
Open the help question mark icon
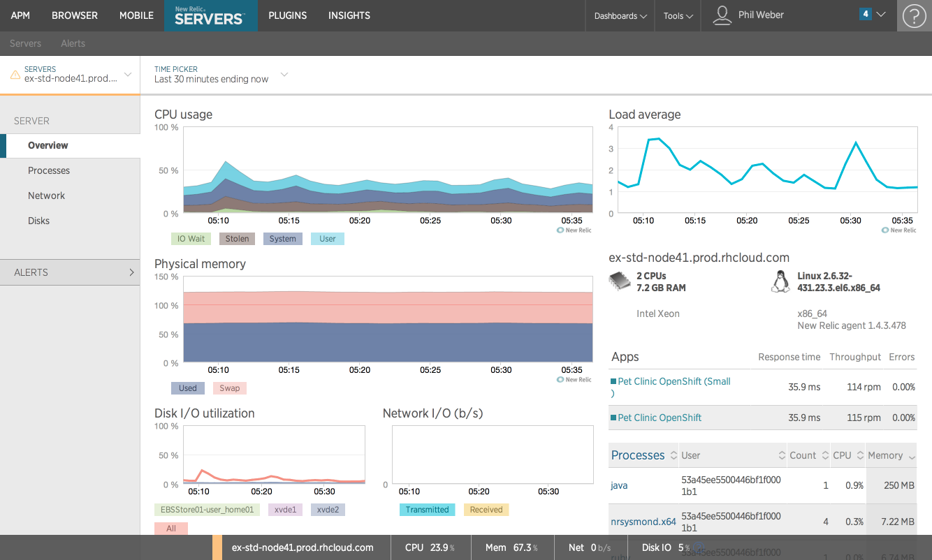[x=914, y=15]
